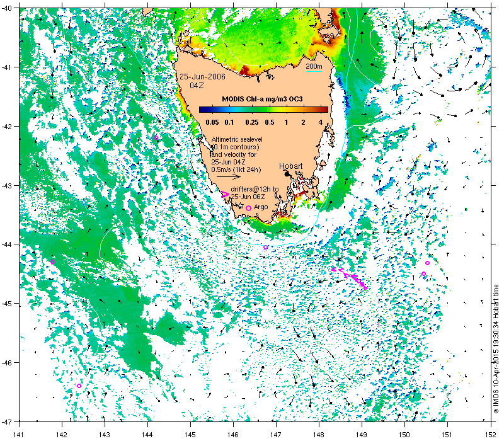Viewport: 504px width, 441px height.
Task: Click the '152' longitude axis label
Action: (x=491, y=435)
